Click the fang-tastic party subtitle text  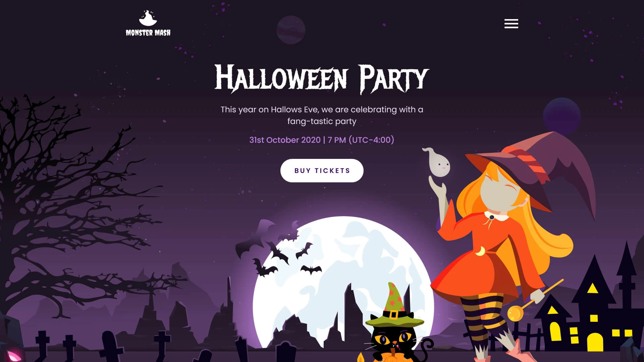point(322,115)
